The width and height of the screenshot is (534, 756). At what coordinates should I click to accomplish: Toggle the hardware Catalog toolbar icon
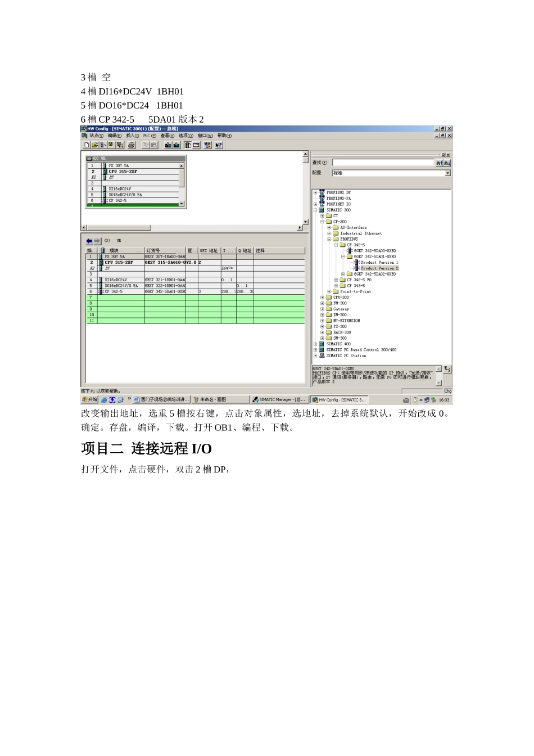(x=188, y=145)
